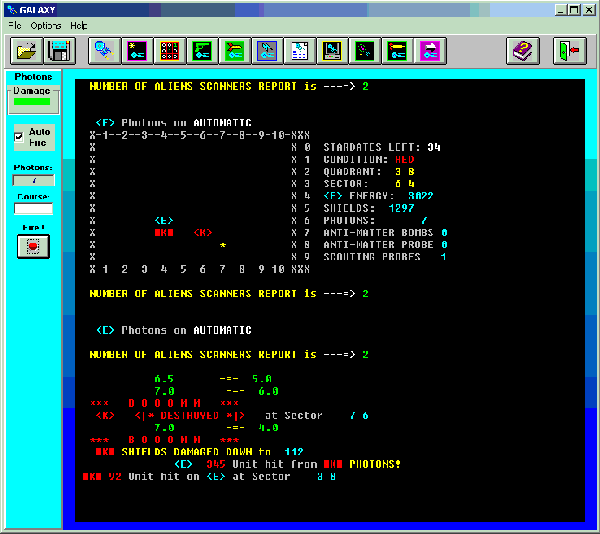Open the Options menu
Screen dimensions: 600x534
coord(46,26)
